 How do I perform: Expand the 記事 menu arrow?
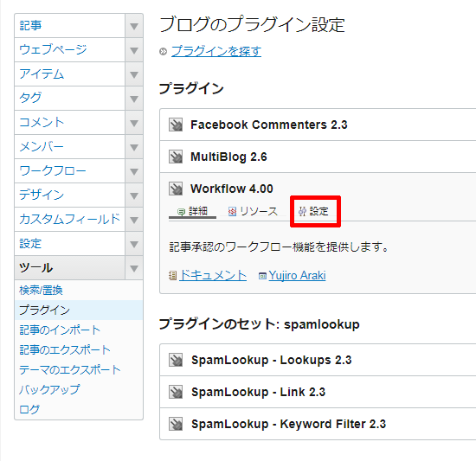(x=134, y=26)
